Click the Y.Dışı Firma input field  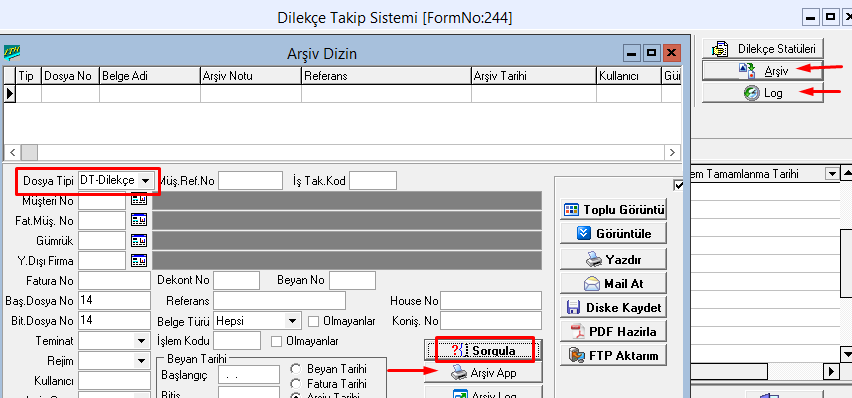(102, 260)
